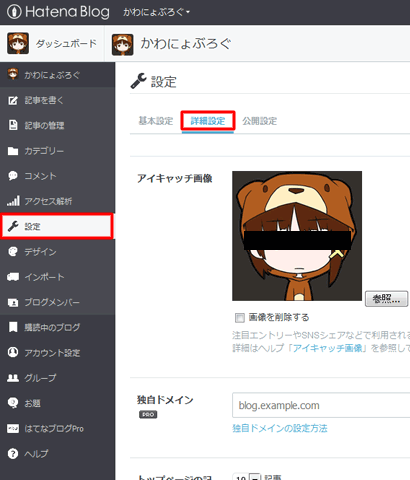Click the bar chart icon for アクセス解析
410x480 pixels.
[13, 201]
